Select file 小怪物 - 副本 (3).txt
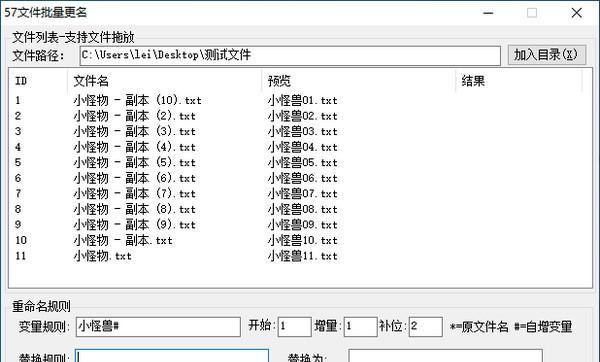Viewport: 600px width, 362px height. (134, 132)
